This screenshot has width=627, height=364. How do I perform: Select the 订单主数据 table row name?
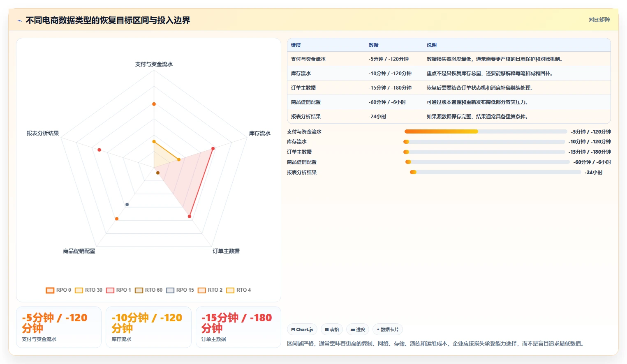coord(303,88)
